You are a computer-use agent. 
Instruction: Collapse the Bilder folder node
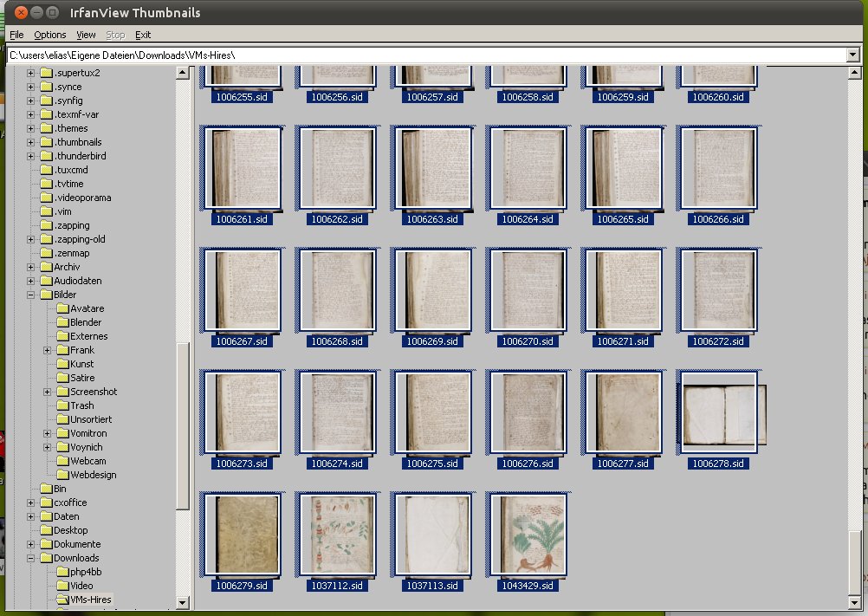[31, 295]
